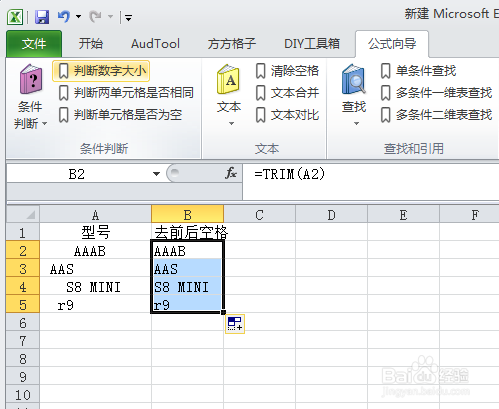Click 多条件二维表查找 command
499x409 pixels.
pos(436,115)
